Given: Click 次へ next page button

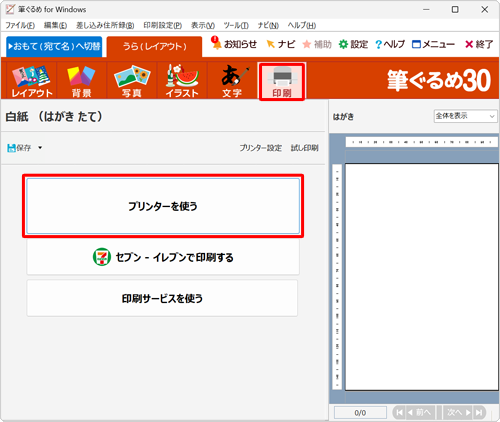Looking at the screenshot, I should coord(458,413).
